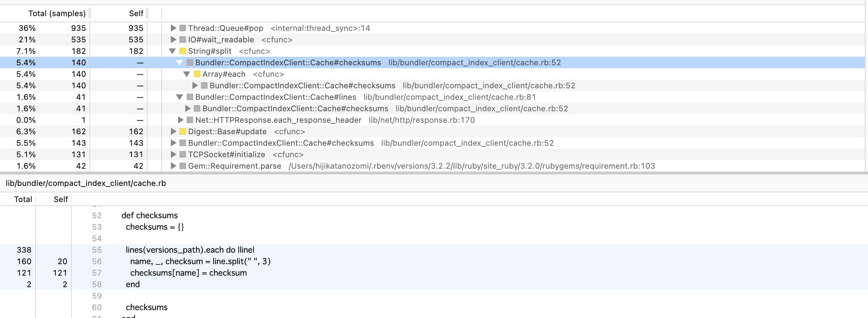
Task: Click source line 56 line.split statement
Action: coord(200,261)
